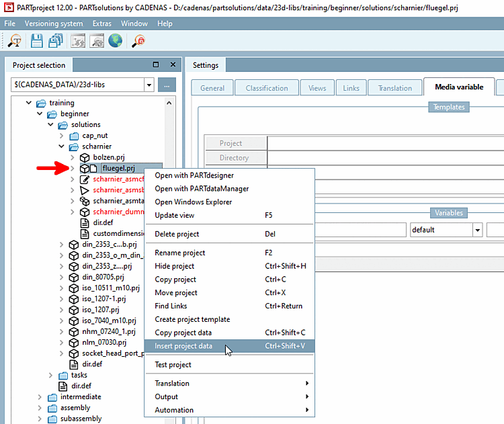Screen dimensions: 504x424
Task: Click the first grey image-update toolbar icon
Action: [x=78, y=41]
